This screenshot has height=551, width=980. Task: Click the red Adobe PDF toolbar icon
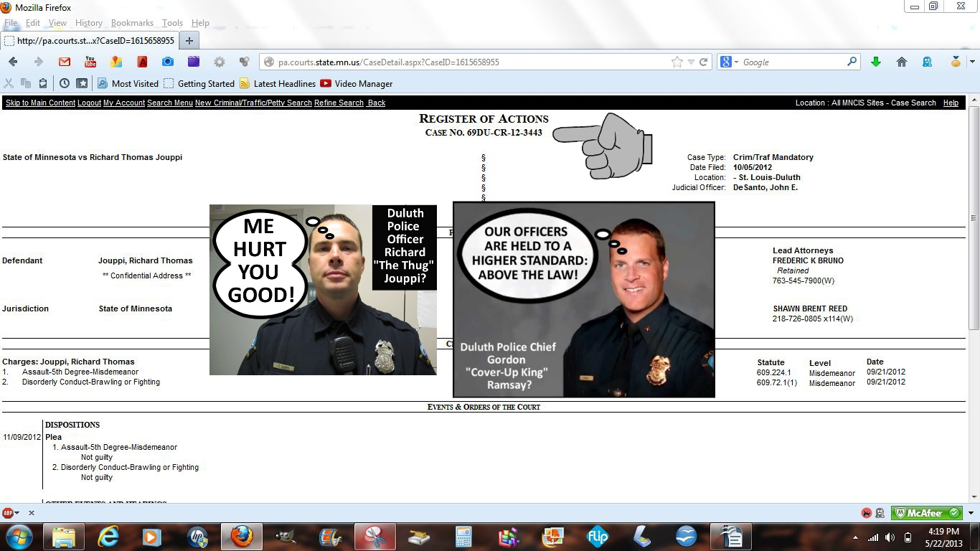pyautogui.click(x=142, y=62)
